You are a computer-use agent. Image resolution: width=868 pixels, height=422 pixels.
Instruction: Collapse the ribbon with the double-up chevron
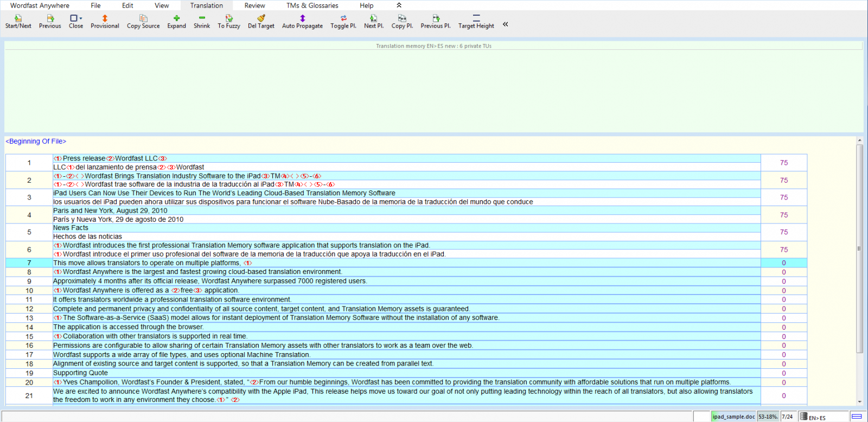click(399, 5)
